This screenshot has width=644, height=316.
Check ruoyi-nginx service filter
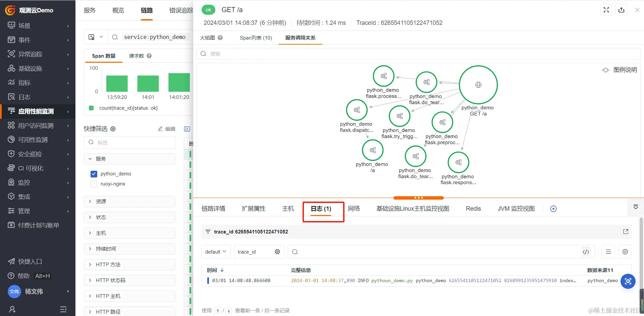click(94, 184)
